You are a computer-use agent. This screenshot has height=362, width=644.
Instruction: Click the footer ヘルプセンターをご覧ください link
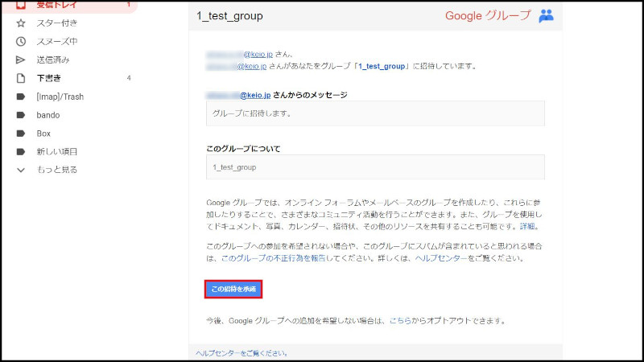click(242, 353)
